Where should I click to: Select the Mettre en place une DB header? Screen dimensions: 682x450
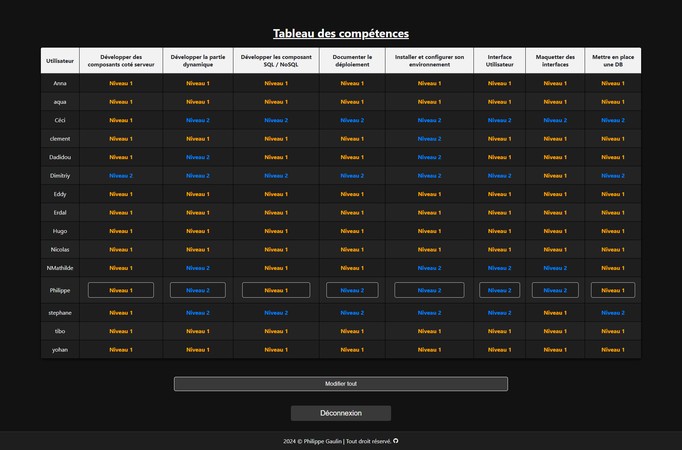pyautogui.click(x=613, y=61)
